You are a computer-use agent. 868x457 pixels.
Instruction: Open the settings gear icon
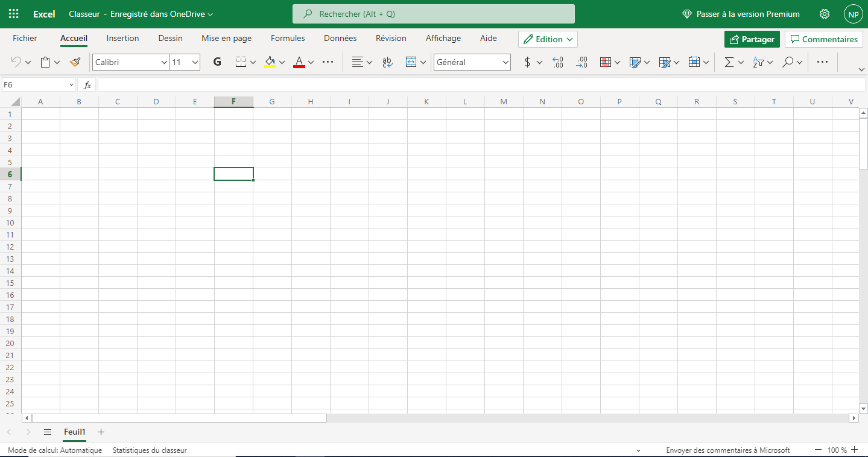click(x=825, y=14)
